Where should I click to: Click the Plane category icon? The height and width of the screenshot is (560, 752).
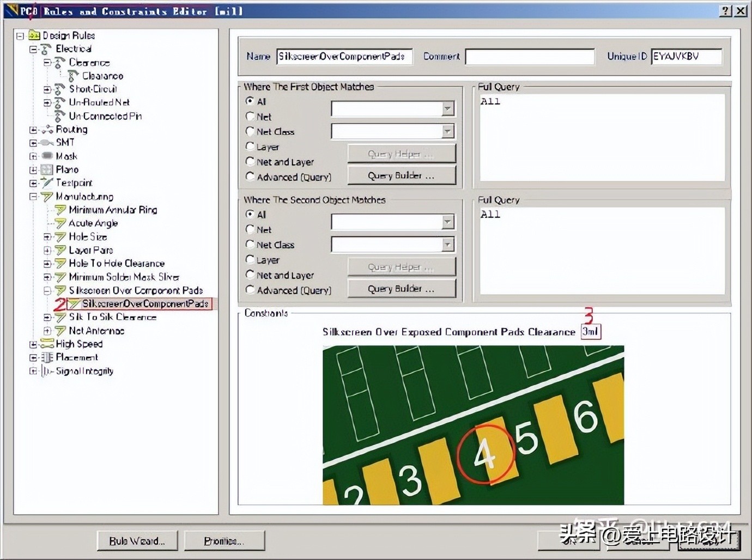click(x=47, y=170)
